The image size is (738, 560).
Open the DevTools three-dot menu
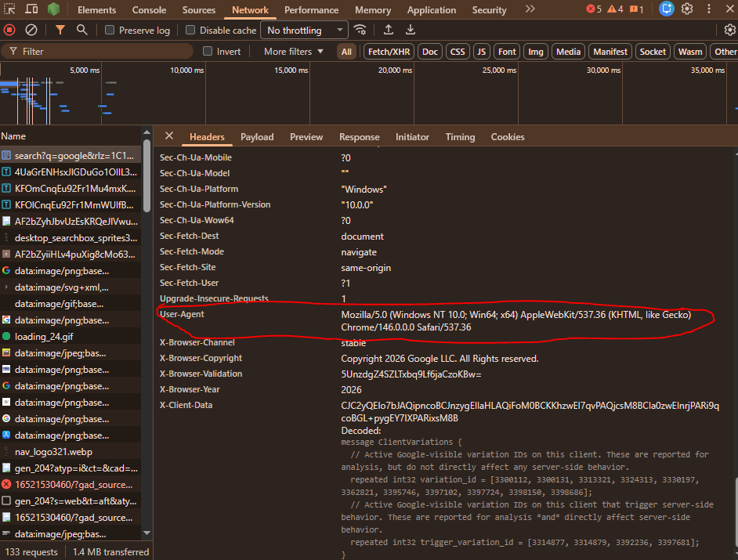coord(709,9)
